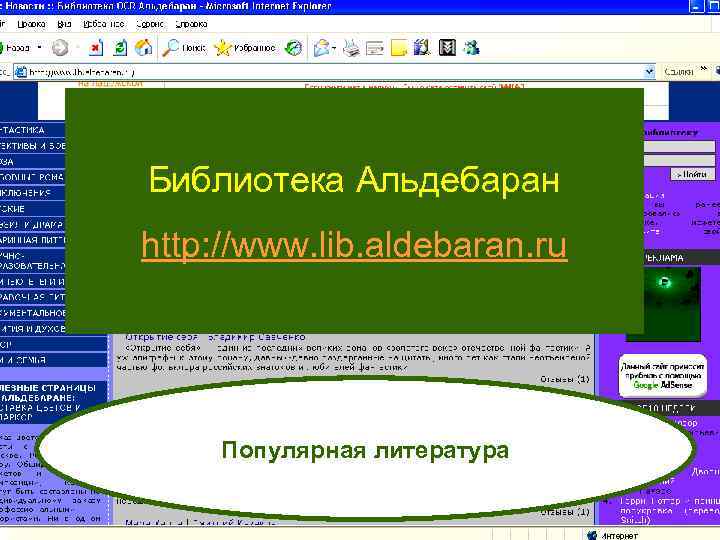Click the Forward arrow toolbar button
The width and height of the screenshot is (720, 540).
click(60, 48)
